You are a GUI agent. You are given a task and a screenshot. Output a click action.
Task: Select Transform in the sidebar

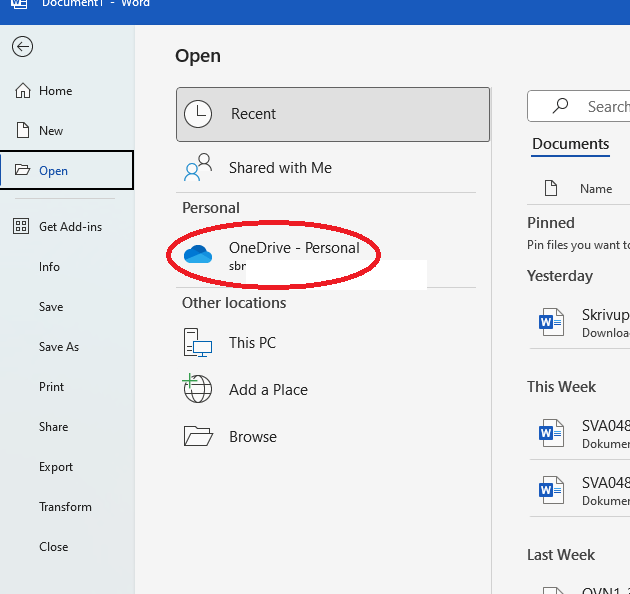(x=67, y=507)
